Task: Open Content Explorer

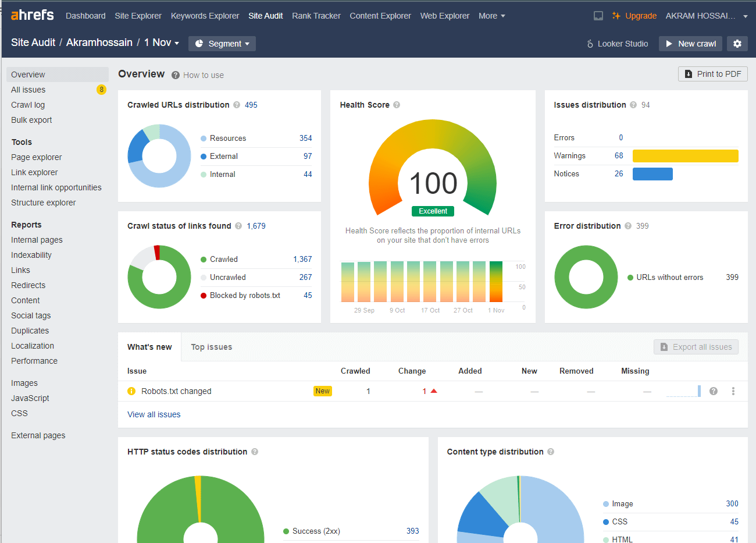Action: tap(380, 16)
